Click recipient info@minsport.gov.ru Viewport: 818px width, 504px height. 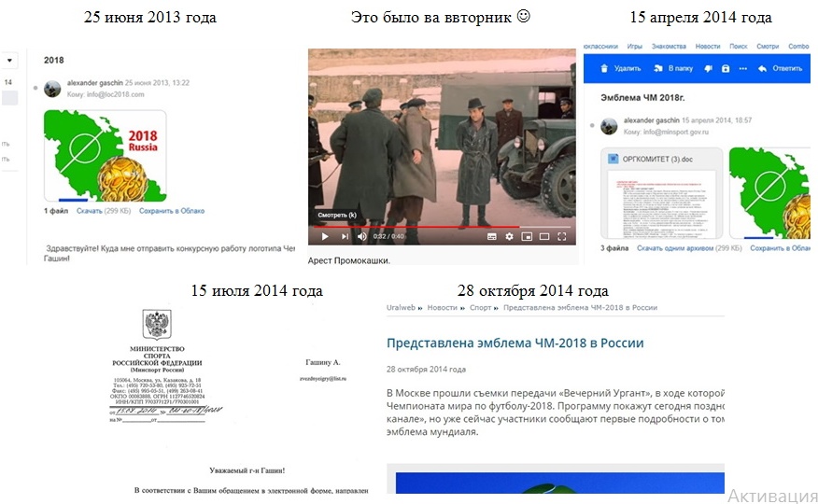tap(676, 132)
